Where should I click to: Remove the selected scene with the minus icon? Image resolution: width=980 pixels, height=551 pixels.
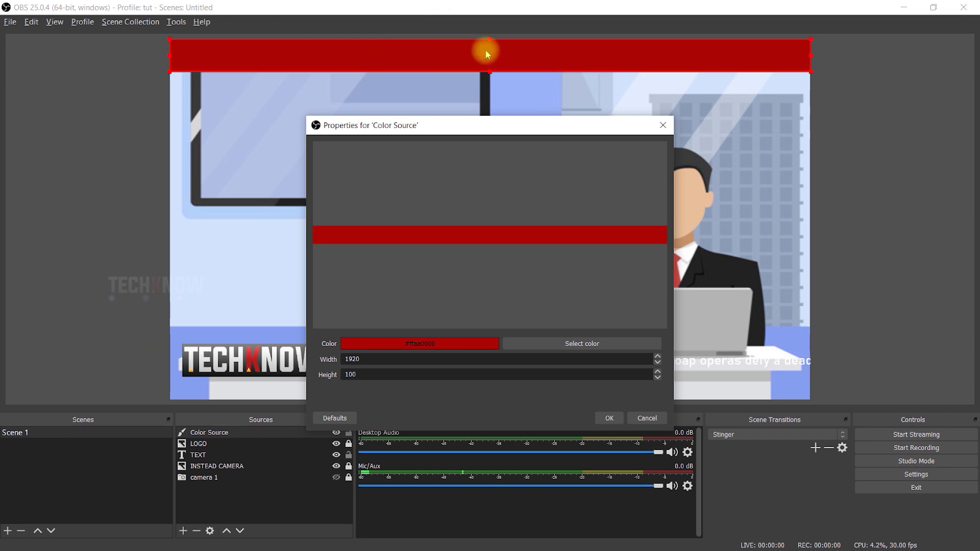(21, 531)
